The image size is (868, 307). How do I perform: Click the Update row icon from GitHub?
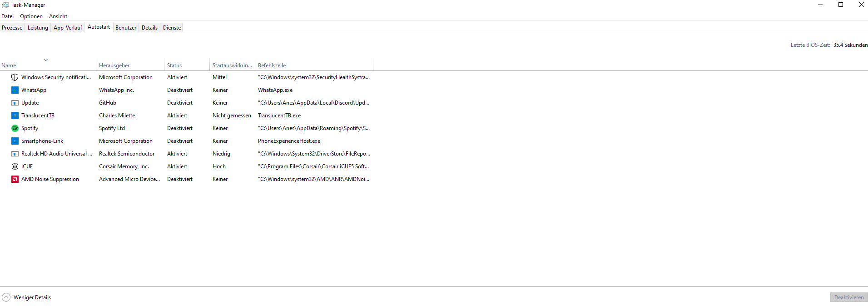(15, 103)
